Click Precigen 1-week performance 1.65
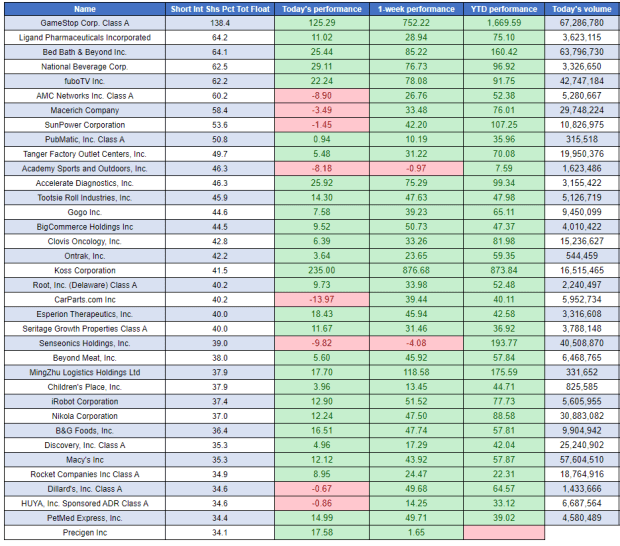Screen dimensions: 620x546 tap(416, 533)
